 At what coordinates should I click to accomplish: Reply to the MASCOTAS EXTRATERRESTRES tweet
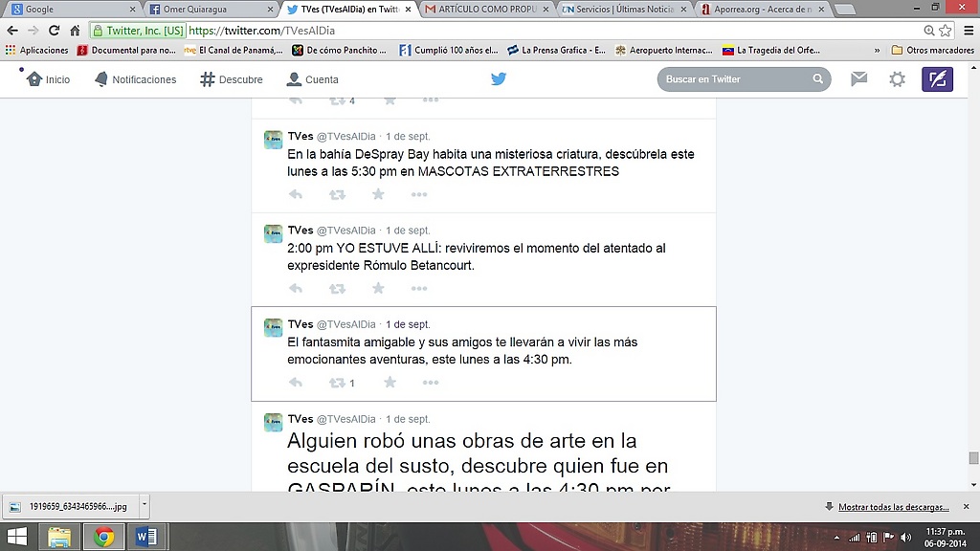coord(296,194)
